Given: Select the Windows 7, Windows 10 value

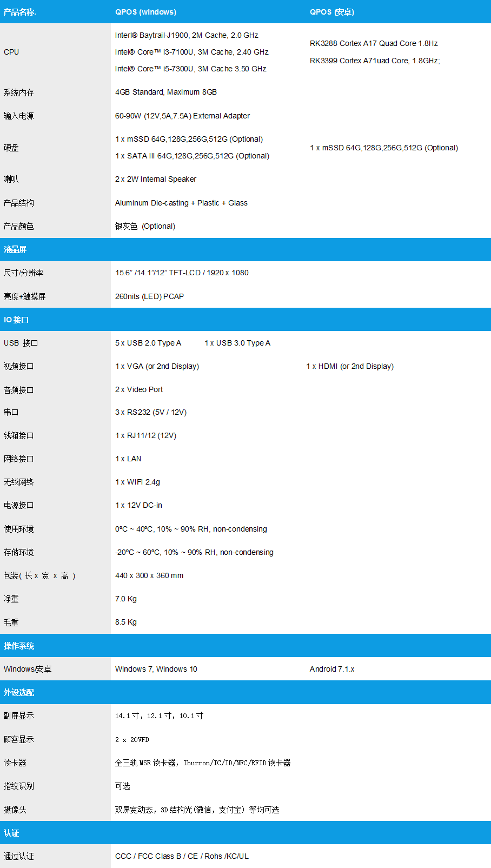Looking at the screenshot, I should (156, 669).
